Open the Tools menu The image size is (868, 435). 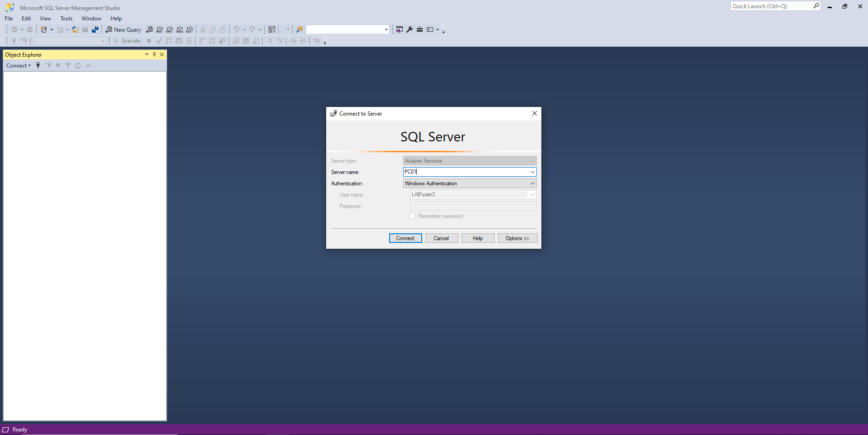click(66, 19)
